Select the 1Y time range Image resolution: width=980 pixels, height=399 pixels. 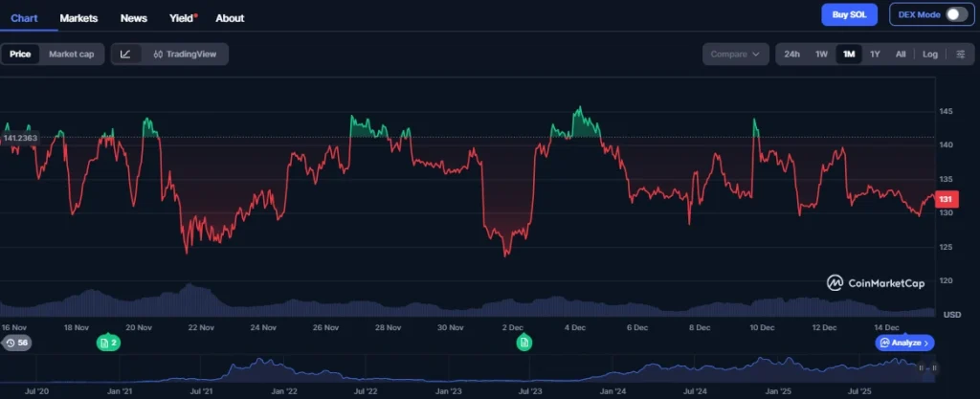(x=875, y=55)
